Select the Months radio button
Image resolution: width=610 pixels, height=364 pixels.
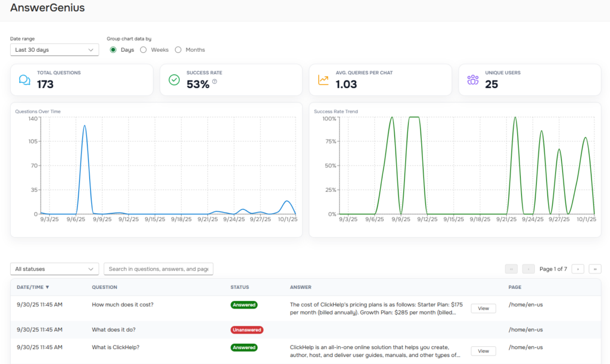click(x=178, y=50)
